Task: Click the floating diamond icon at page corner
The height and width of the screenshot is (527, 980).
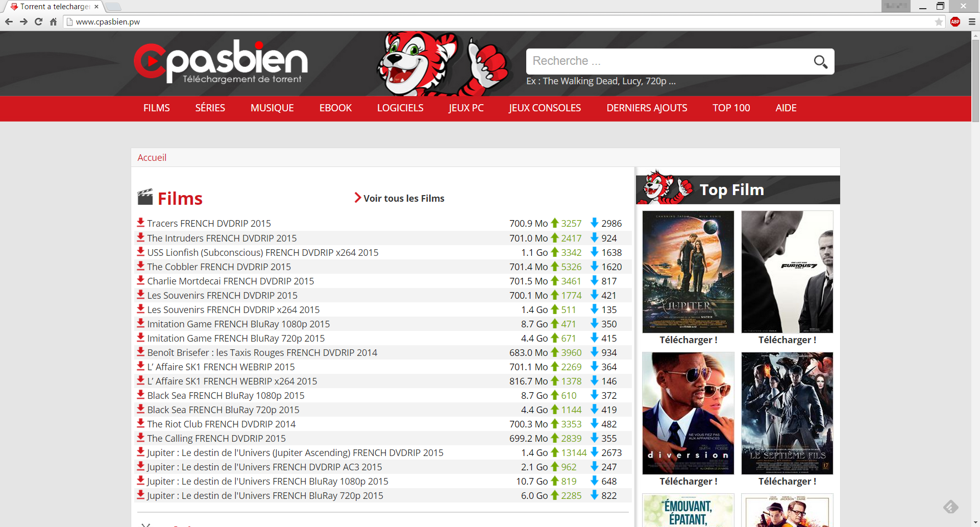Action: [951, 507]
